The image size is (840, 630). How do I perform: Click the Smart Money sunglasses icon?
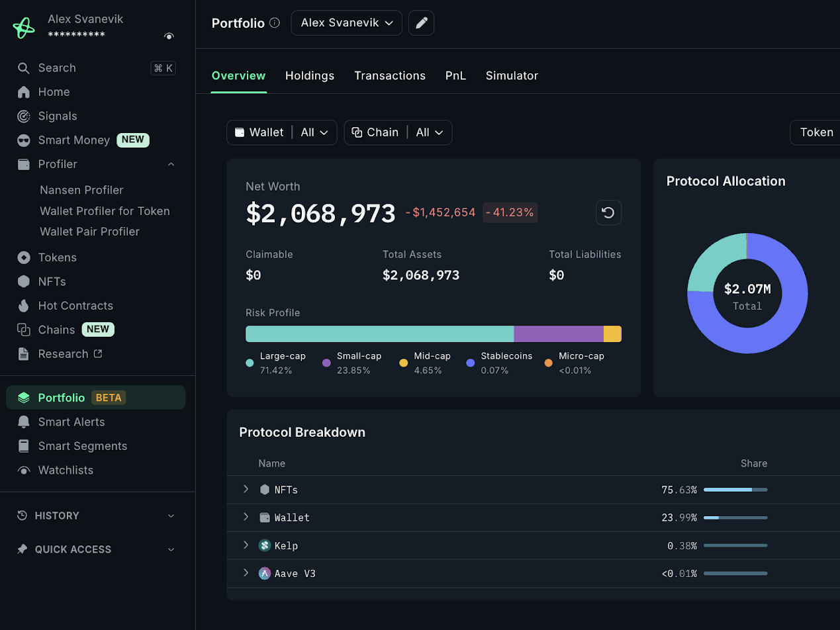(x=24, y=140)
